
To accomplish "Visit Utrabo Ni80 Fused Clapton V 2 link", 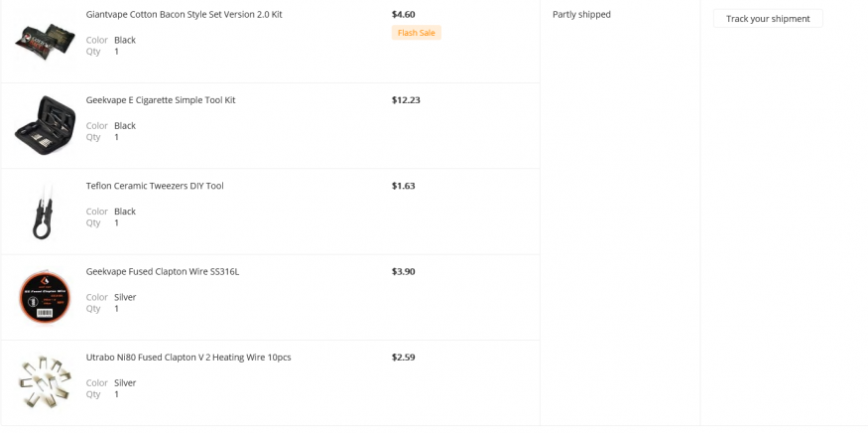I will [x=188, y=357].
